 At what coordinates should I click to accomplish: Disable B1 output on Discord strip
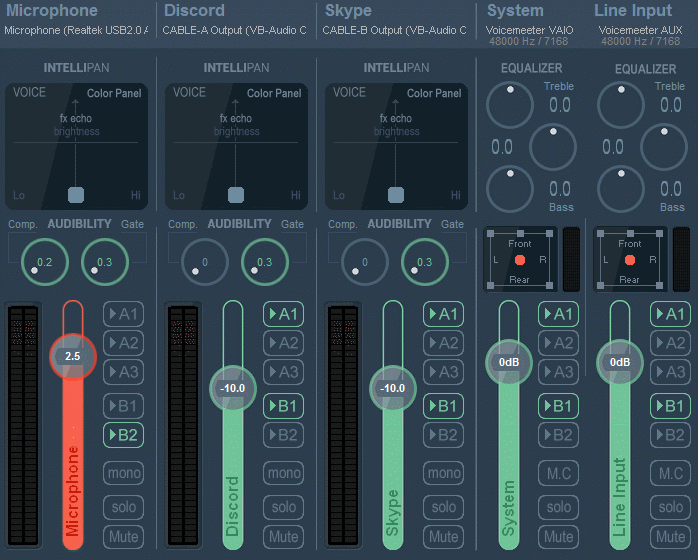point(284,406)
